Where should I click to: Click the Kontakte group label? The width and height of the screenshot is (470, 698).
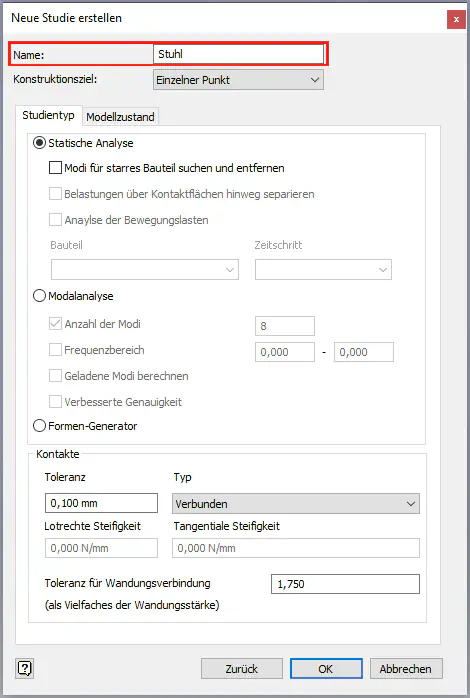pyautogui.click(x=58, y=454)
